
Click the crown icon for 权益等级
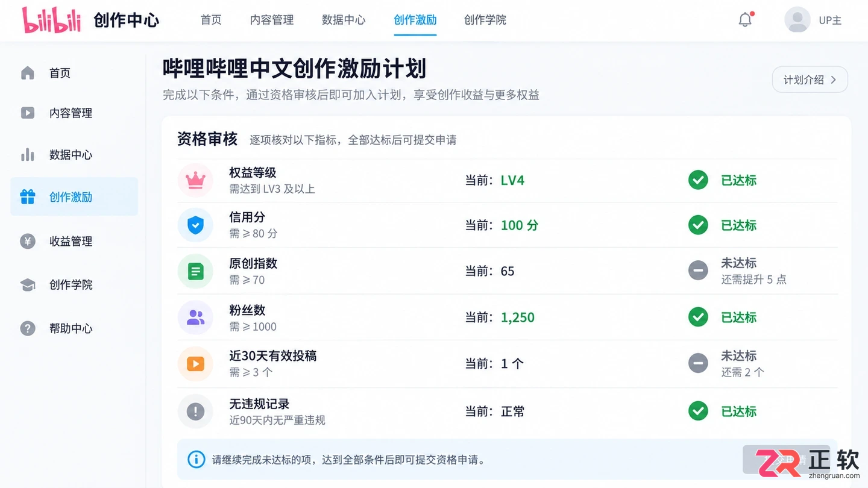coord(195,180)
